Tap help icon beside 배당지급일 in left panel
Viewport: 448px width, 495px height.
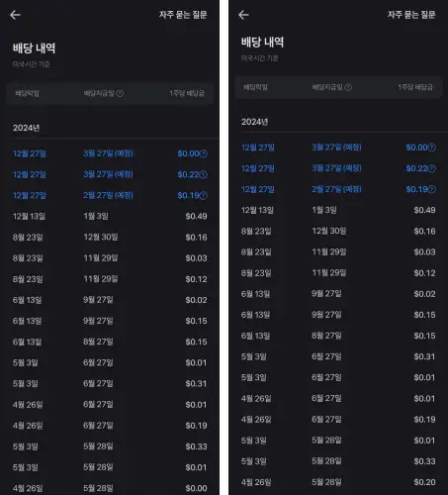point(120,93)
